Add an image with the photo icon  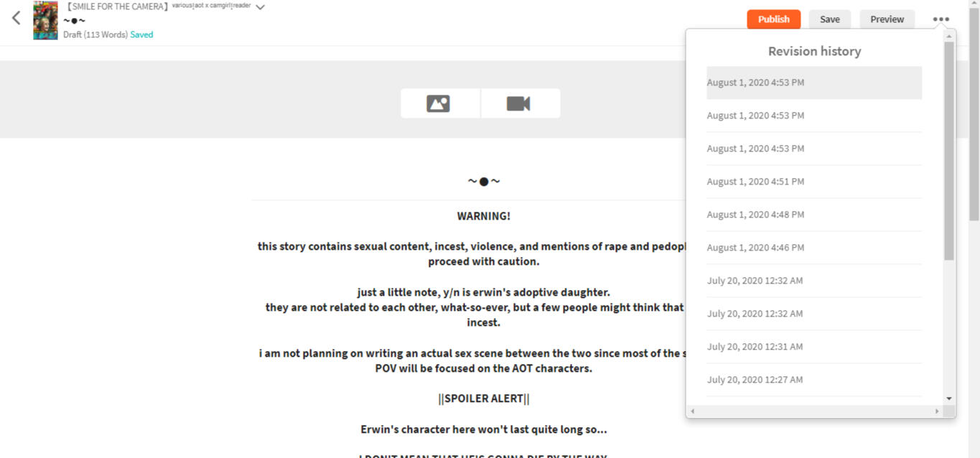[x=438, y=103]
